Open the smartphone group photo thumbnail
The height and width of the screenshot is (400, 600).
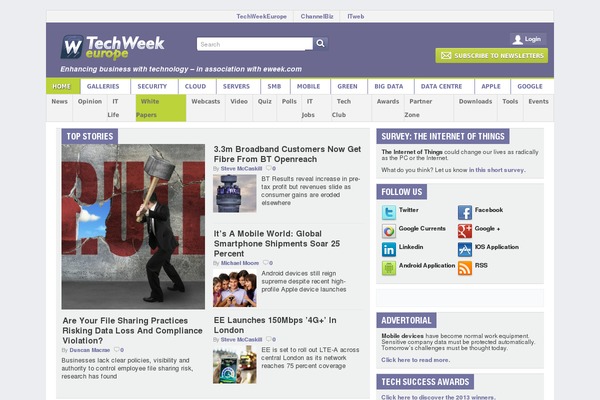coord(235,288)
